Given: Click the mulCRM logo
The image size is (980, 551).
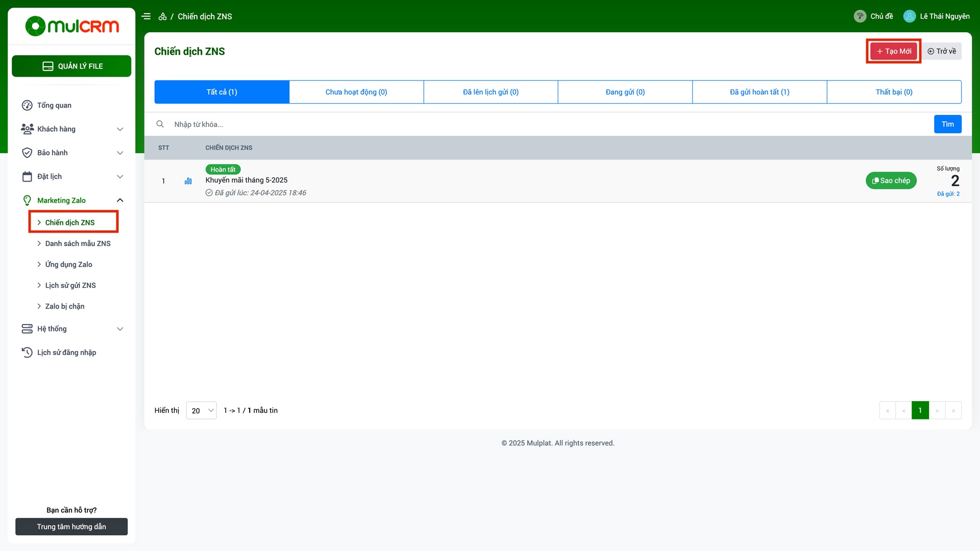Looking at the screenshot, I should click(71, 26).
